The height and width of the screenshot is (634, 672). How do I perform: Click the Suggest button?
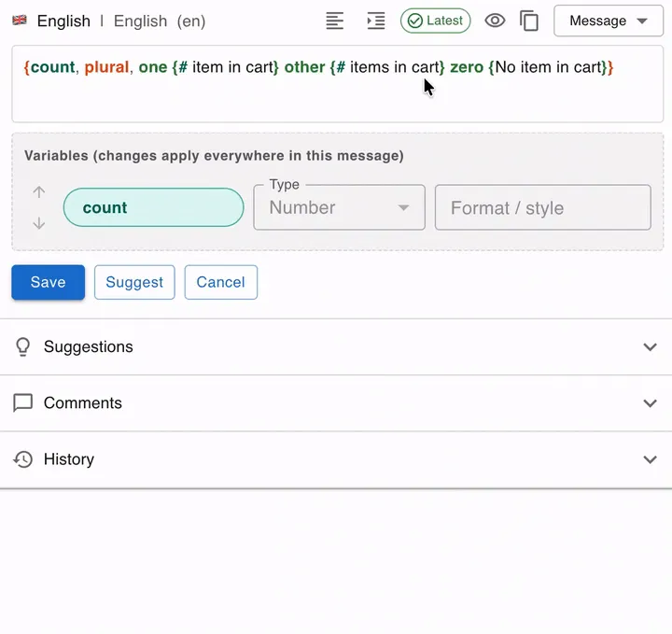point(134,282)
